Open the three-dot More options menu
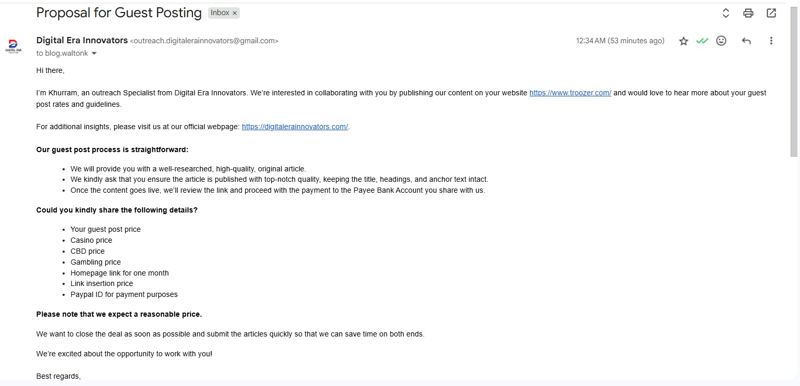The width and height of the screenshot is (800, 386). click(x=771, y=41)
